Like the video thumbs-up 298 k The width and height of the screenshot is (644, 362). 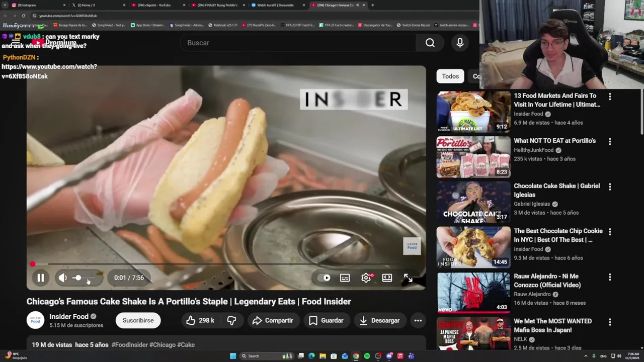tap(200, 320)
